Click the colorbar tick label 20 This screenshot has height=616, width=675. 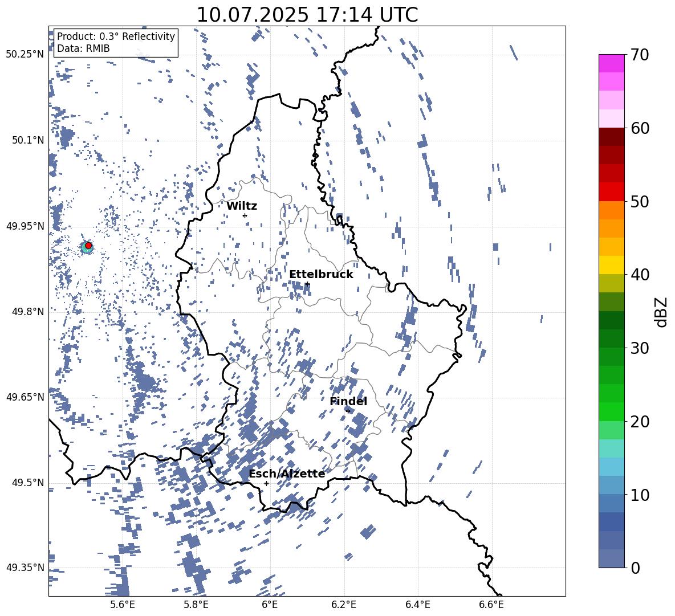point(640,421)
